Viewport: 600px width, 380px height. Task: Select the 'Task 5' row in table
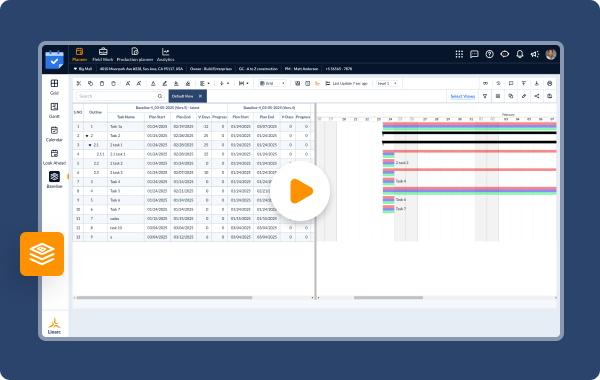(x=193, y=191)
